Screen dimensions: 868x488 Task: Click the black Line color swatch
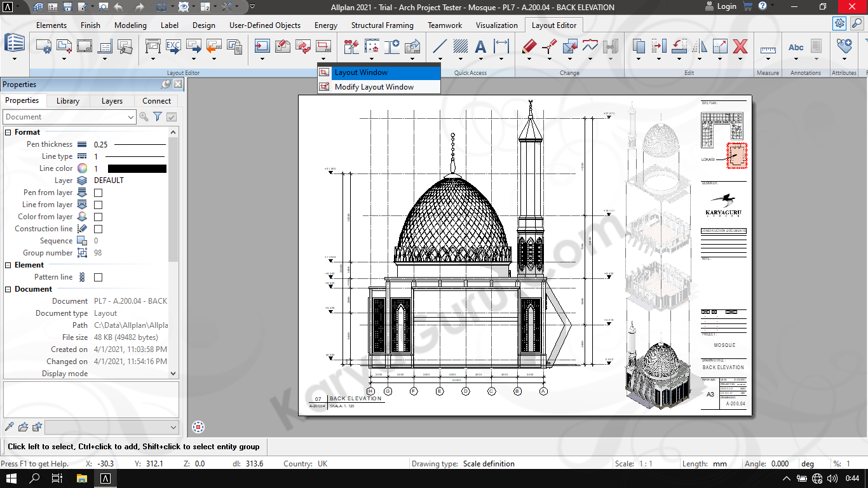(x=137, y=168)
